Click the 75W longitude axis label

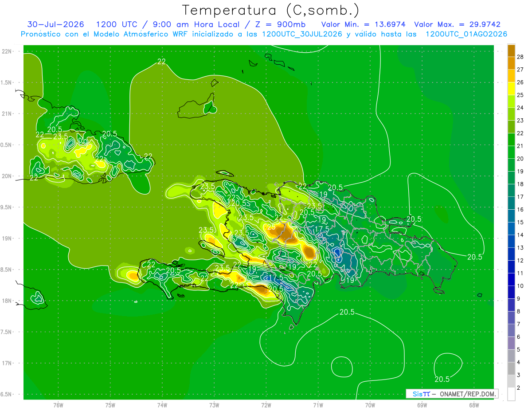tap(110, 405)
